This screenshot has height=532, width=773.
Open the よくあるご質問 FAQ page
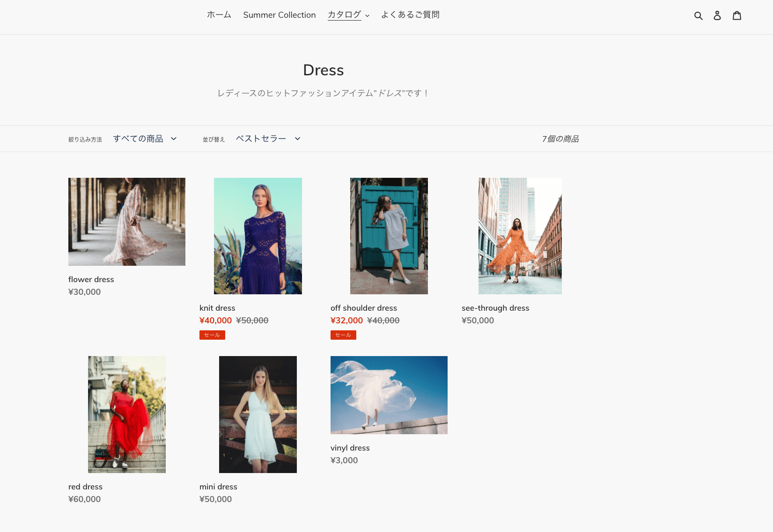coord(410,15)
